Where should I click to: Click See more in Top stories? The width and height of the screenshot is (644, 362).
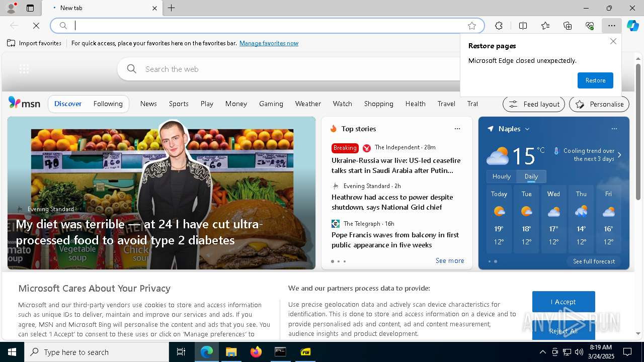450,260
